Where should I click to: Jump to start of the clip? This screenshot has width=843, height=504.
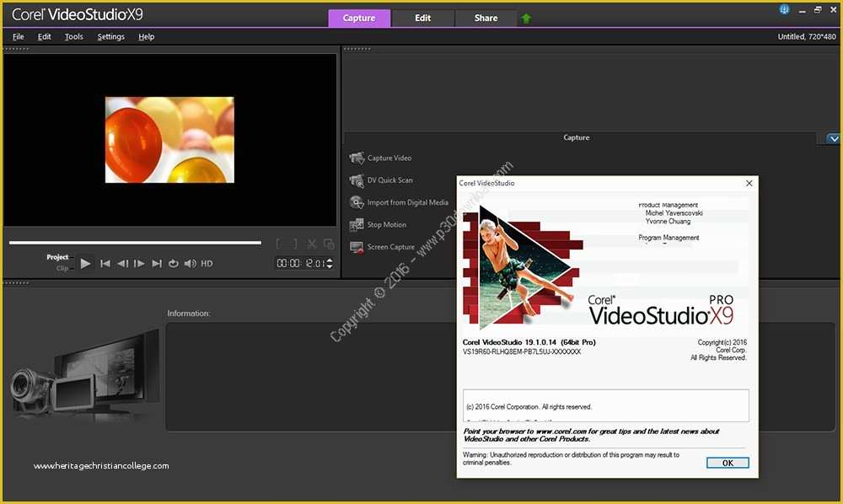click(x=105, y=263)
